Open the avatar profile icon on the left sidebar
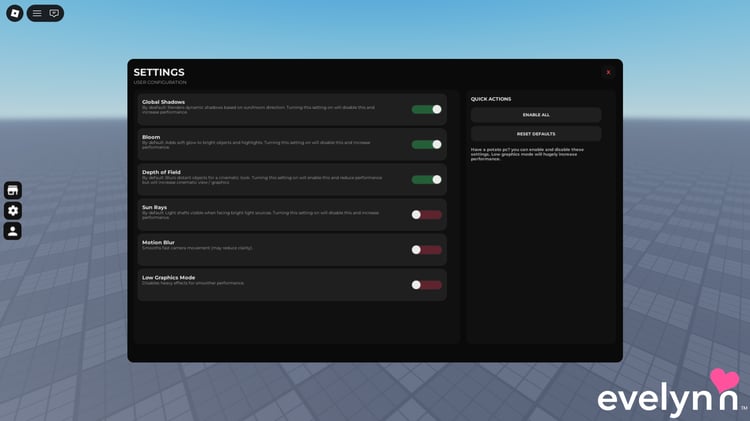Image resolution: width=750 pixels, height=421 pixels. [13, 231]
